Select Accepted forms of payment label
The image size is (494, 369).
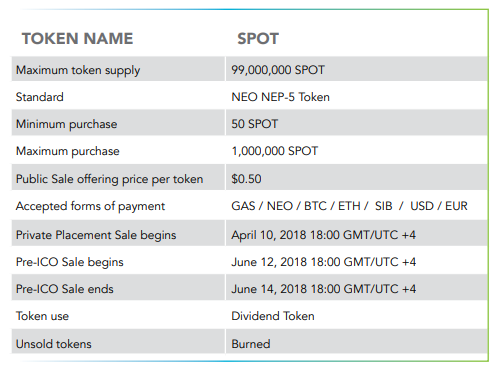click(90, 206)
